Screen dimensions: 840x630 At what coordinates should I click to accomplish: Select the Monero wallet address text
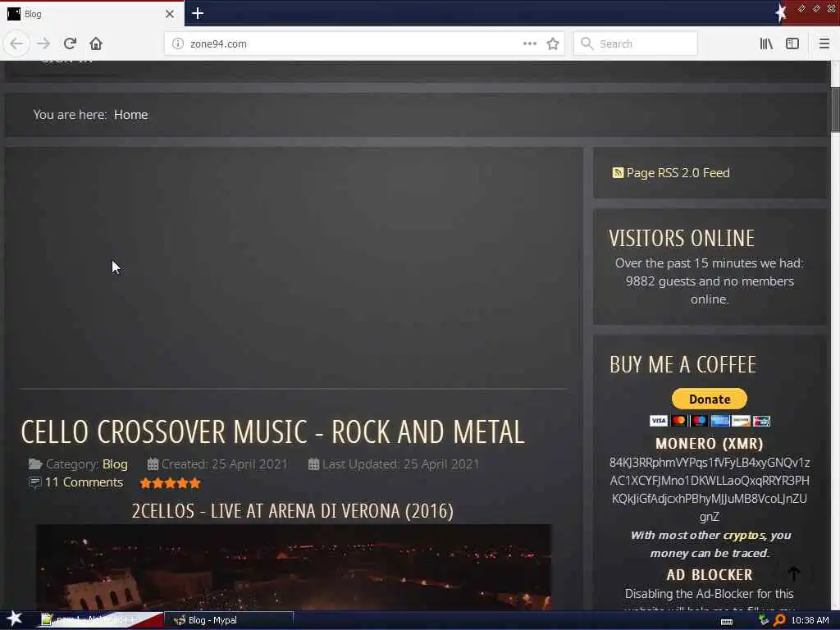coord(710,490)
